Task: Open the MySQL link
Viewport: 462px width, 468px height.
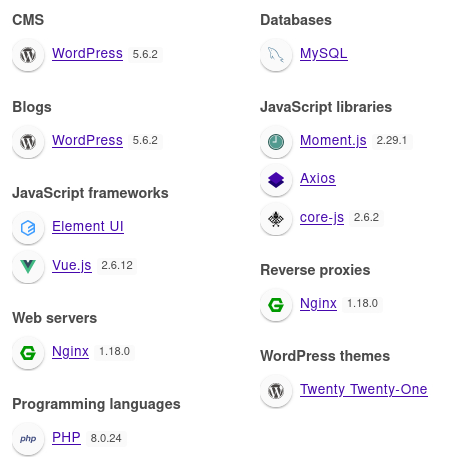Action: (x=324, y=54)
